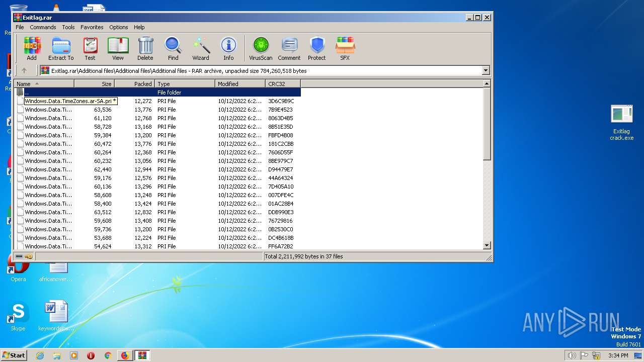The image size is (644, 362).
Task: Click the SFX toolbar icon
Action: 345,48
